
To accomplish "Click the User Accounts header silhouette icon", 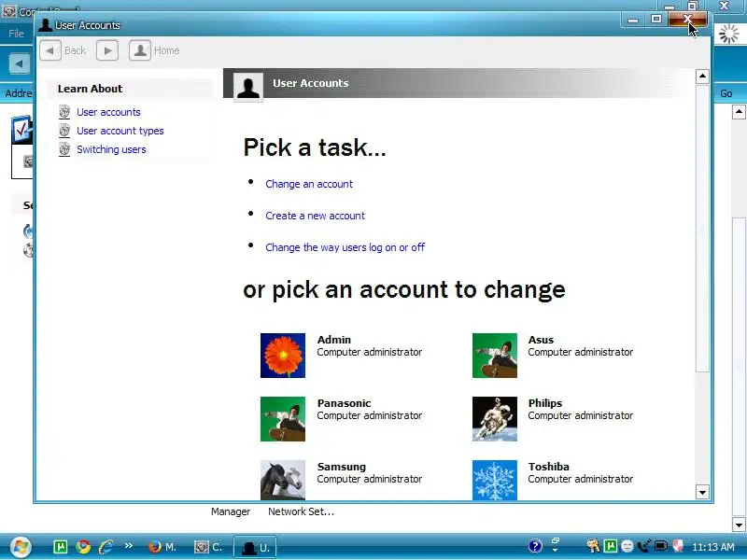I will tap(248, 87).
